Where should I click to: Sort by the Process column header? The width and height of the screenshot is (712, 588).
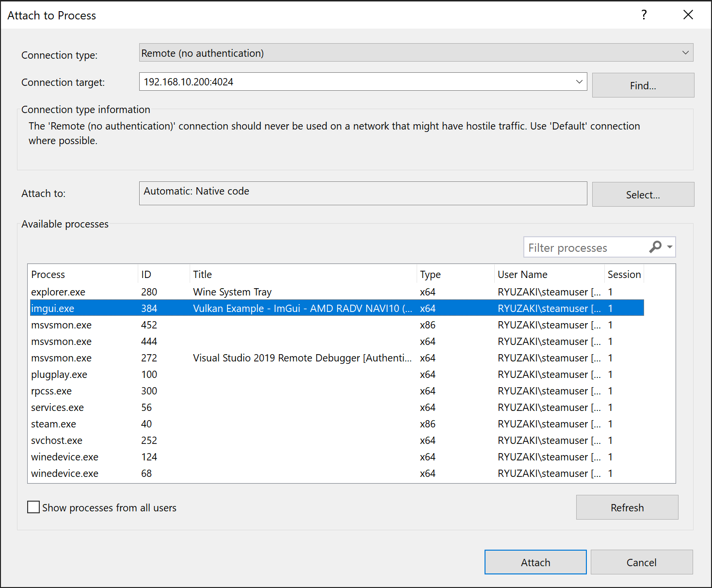83,275
